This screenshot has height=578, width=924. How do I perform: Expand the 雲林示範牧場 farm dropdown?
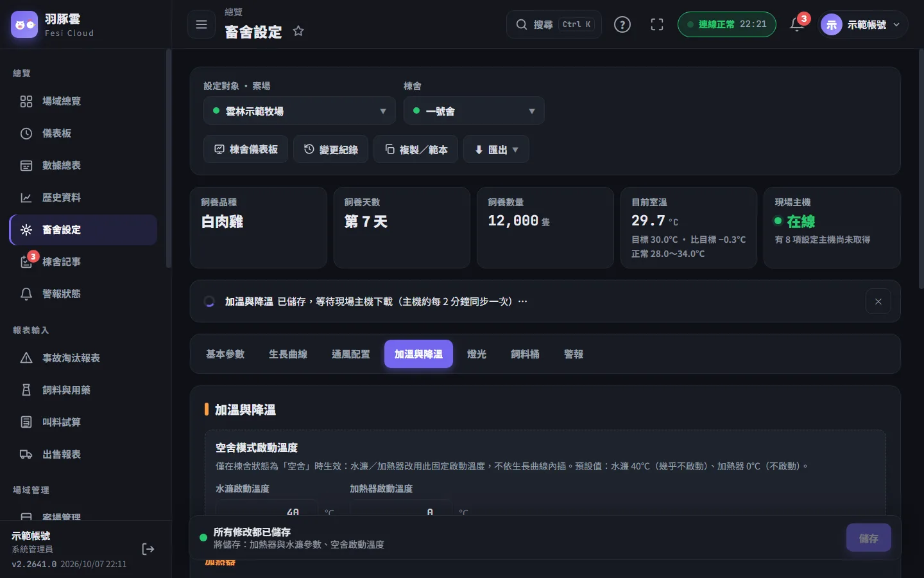tap(300, 111)
